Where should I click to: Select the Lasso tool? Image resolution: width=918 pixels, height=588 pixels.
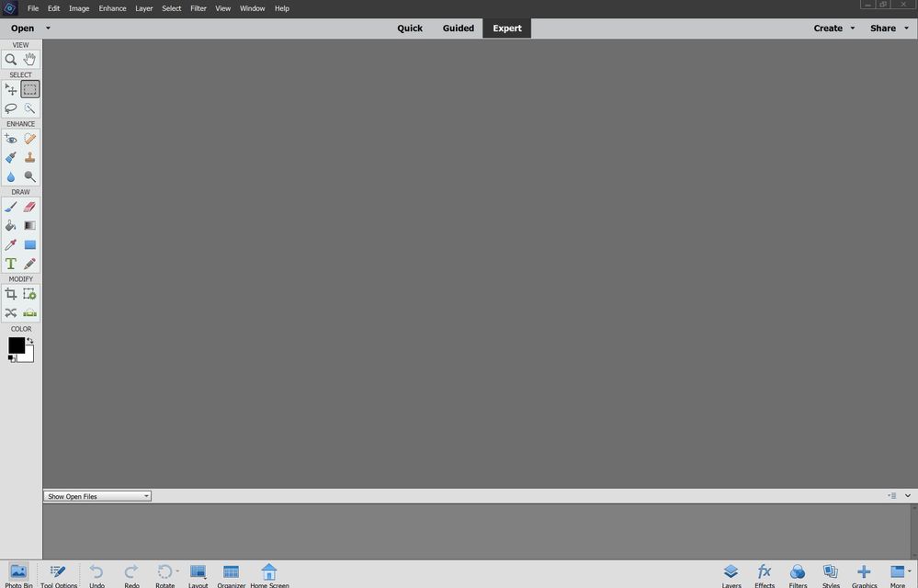pos(11,107)
